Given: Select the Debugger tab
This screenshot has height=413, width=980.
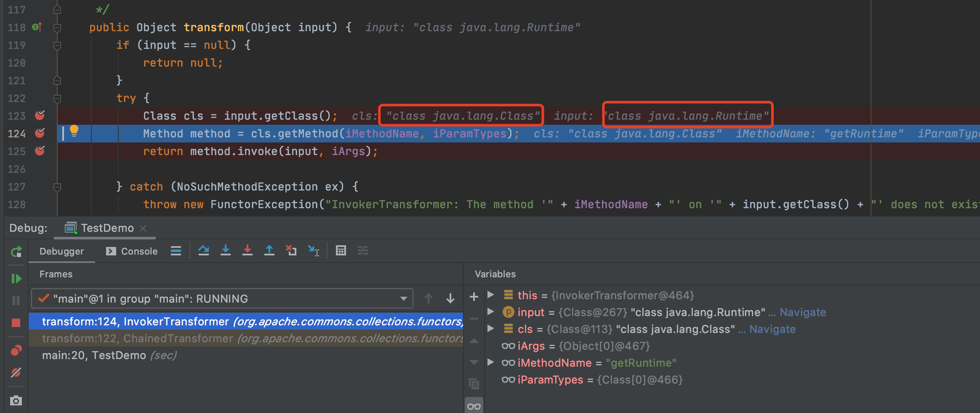Looking at the screenshot, I should (61, 252).
